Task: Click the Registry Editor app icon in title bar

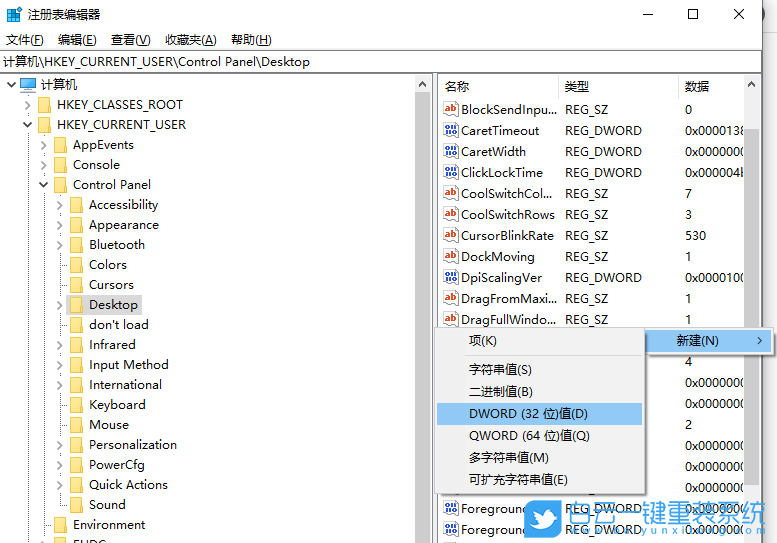Action: (x=14, y=14)
